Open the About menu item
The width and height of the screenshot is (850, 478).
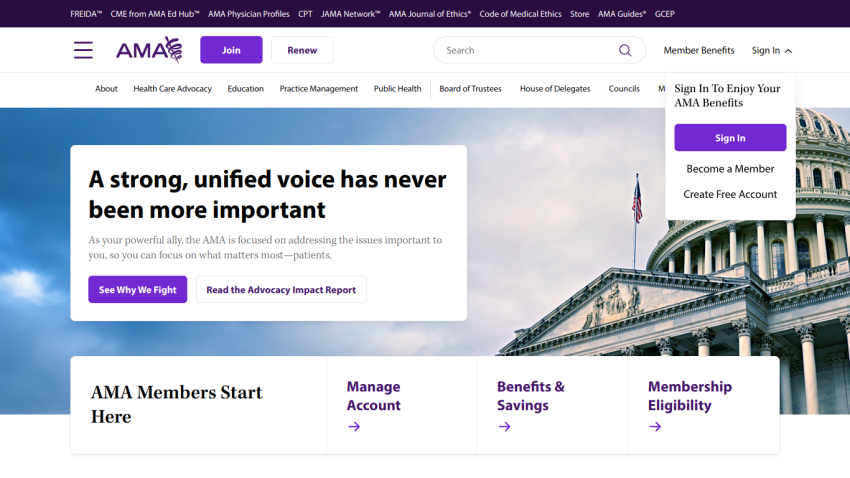click(106, 89)
